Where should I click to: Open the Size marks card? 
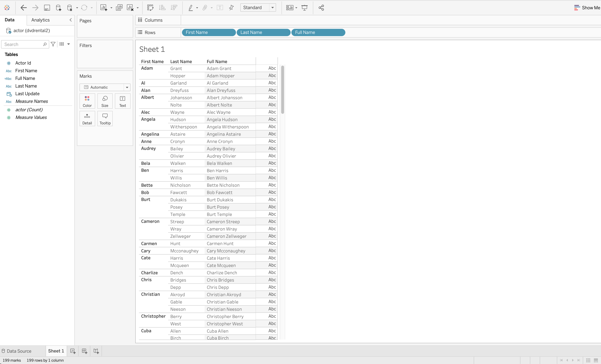[x=105, y=101]
